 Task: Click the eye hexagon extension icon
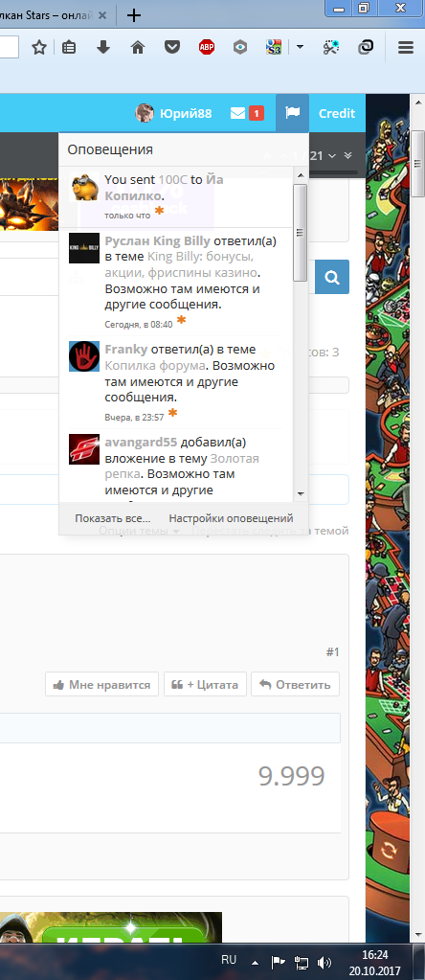pyautogui.click(x=241, y=48)
